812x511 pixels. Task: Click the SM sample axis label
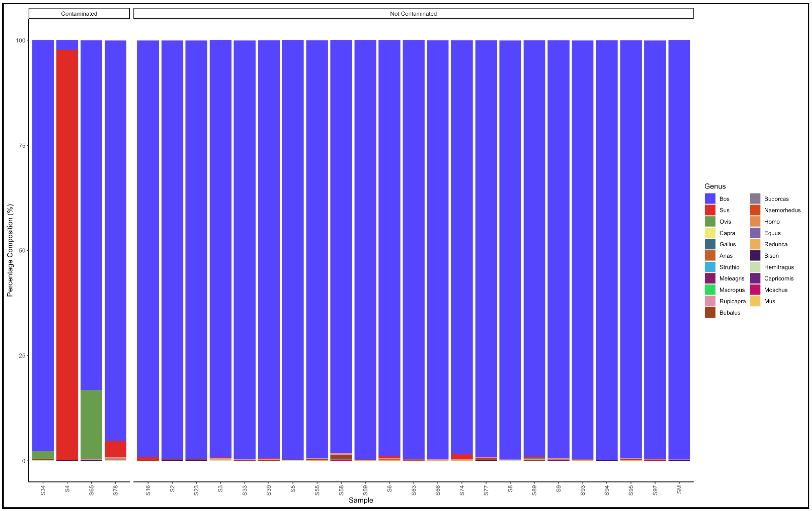coord(679,489)
